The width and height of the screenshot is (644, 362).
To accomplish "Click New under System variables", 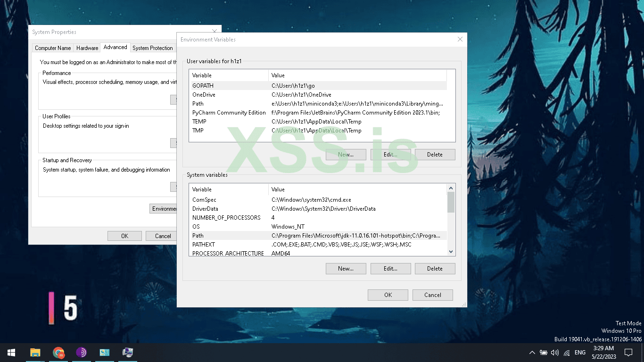I will [346, 269].
